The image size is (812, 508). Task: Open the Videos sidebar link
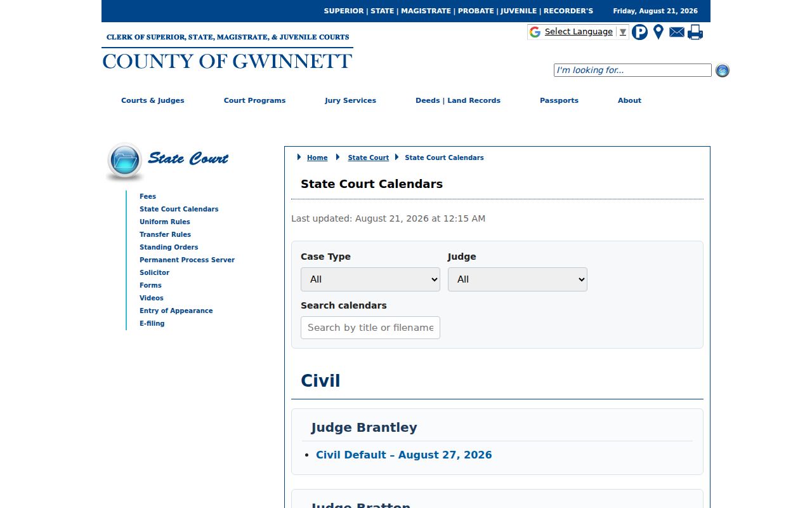[x=152, y=298]
